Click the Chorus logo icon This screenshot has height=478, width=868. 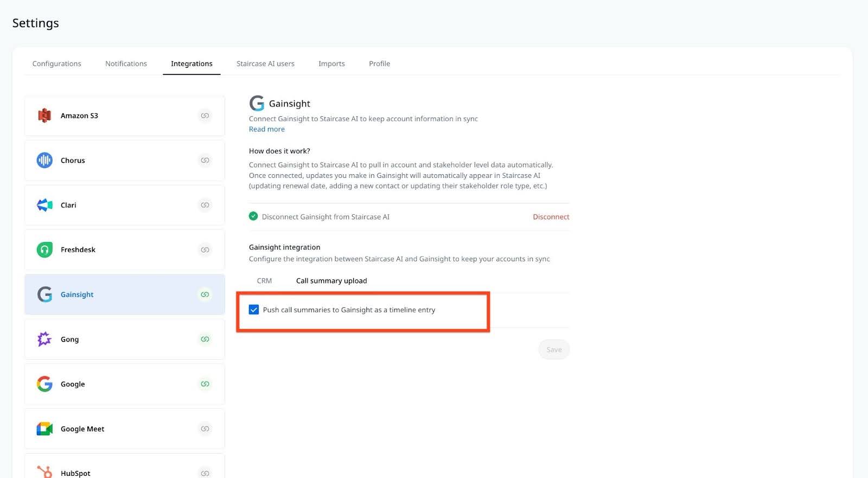pos(44,160)
